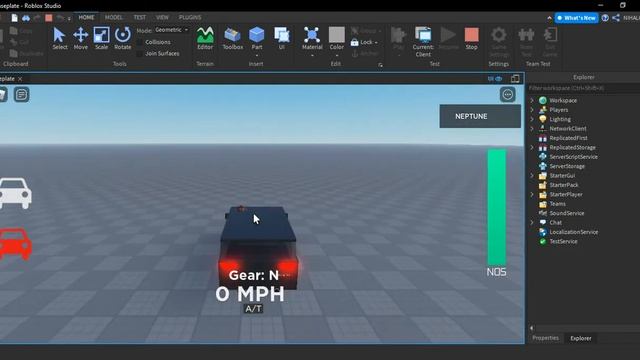The height and width of the screenshot is (360, 640).
Task: Open the ellipsis menu in viewport
Action: click(507, 95)
